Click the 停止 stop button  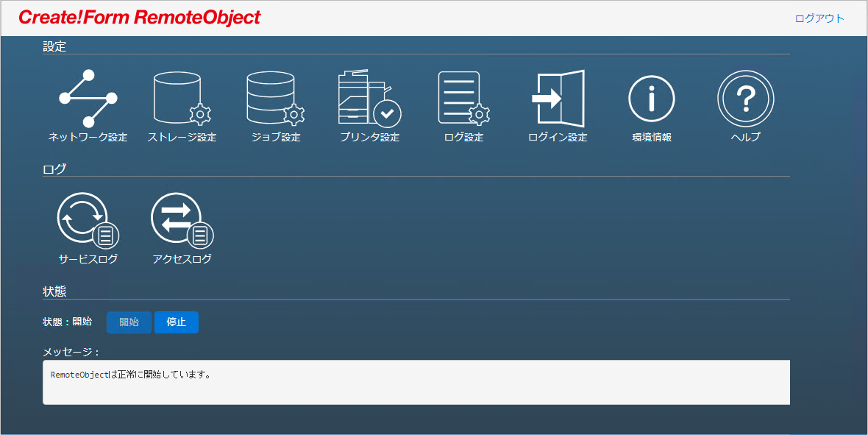coord(176,322)
